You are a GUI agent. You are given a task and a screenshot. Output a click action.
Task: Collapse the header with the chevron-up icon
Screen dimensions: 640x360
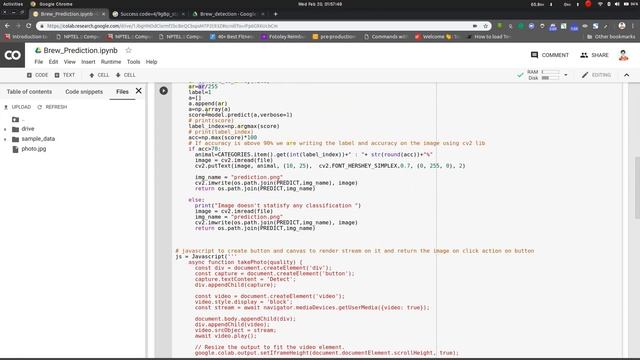627,75
